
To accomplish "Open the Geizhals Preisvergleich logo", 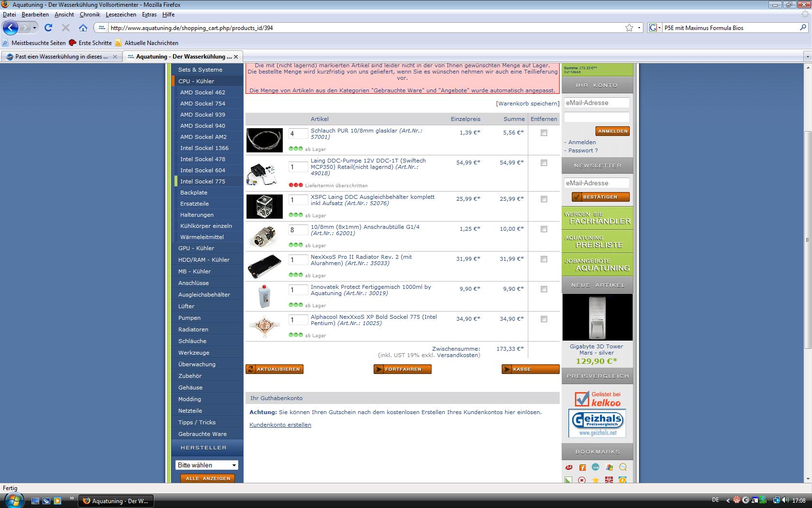I will 597,423.
